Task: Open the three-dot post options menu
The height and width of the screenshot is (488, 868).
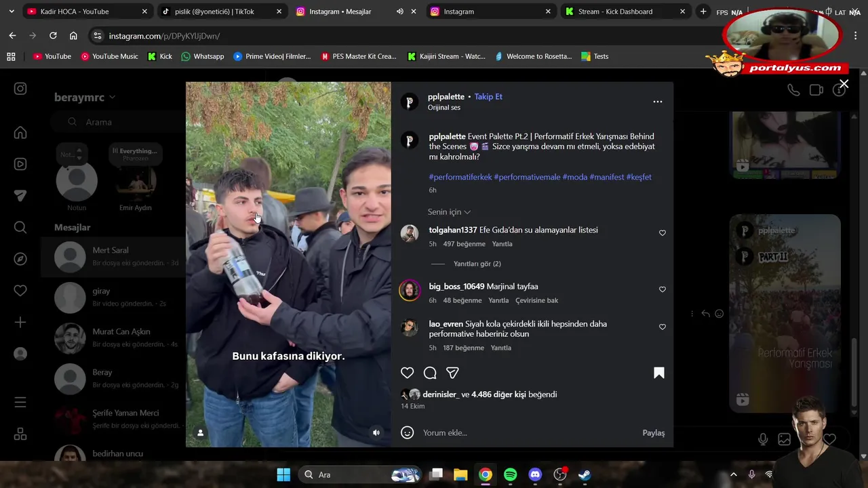Action: pyautogui.click(x=657, y=102)
